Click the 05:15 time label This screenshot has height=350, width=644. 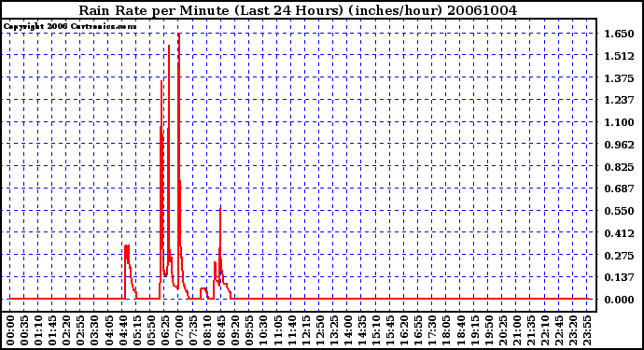(137, 330)
